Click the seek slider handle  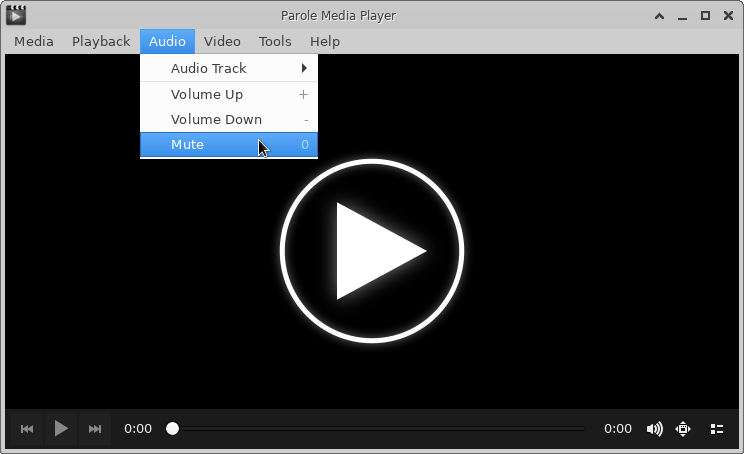[x=172, y=429]
